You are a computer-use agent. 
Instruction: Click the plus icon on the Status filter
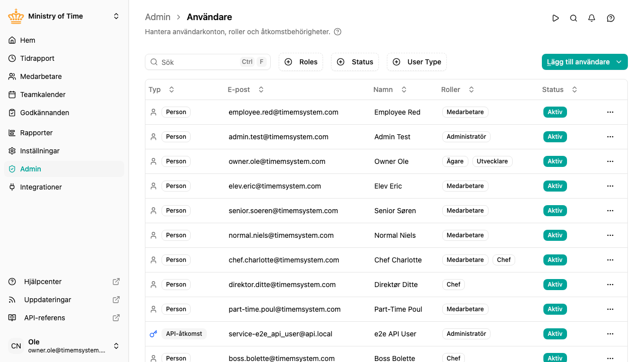(341, 62)
